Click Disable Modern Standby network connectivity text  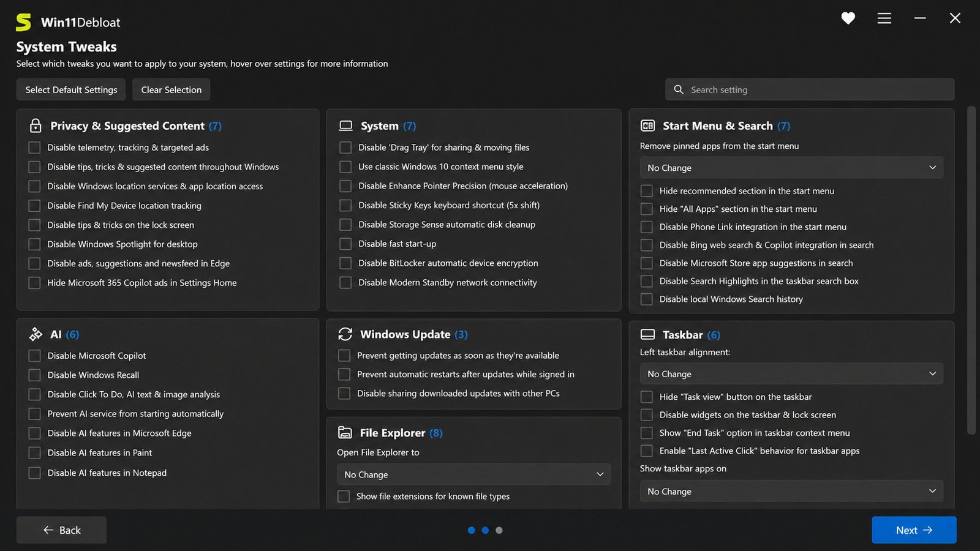448,282
